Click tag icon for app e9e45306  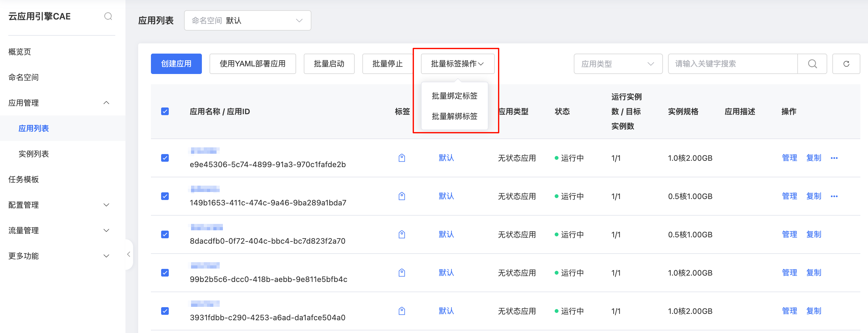pos(402,158)
